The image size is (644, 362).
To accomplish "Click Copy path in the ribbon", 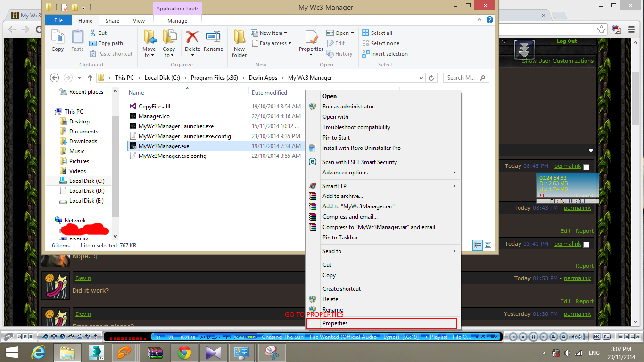I will point(107,43).
